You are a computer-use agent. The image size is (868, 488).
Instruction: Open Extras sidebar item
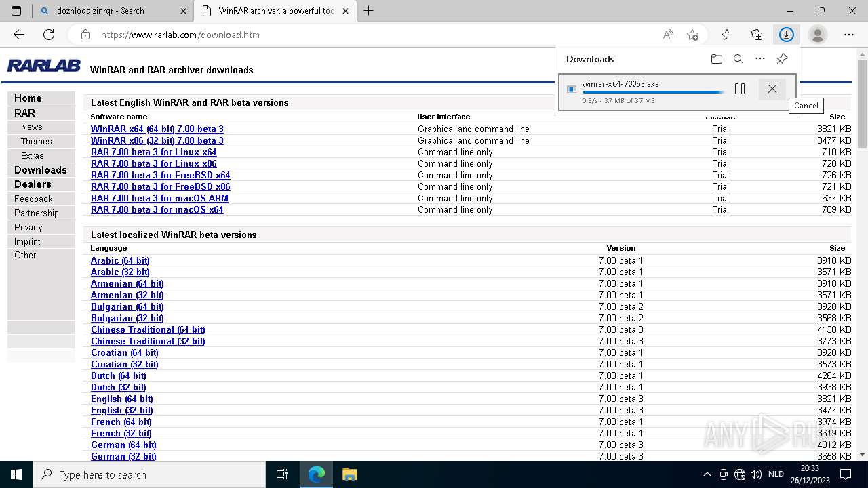tap(41, 156)
